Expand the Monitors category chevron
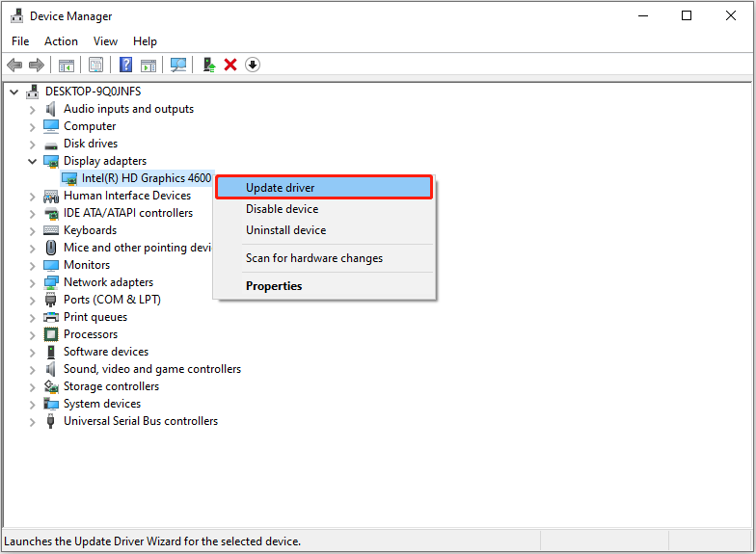Viewport: 756px width, 554px height. (33, 266)
